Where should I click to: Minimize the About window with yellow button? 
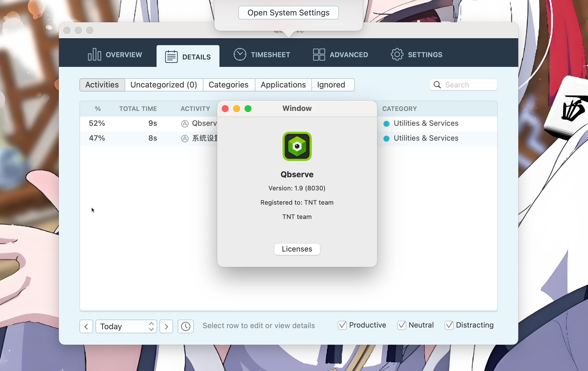[x=237, y=109]
